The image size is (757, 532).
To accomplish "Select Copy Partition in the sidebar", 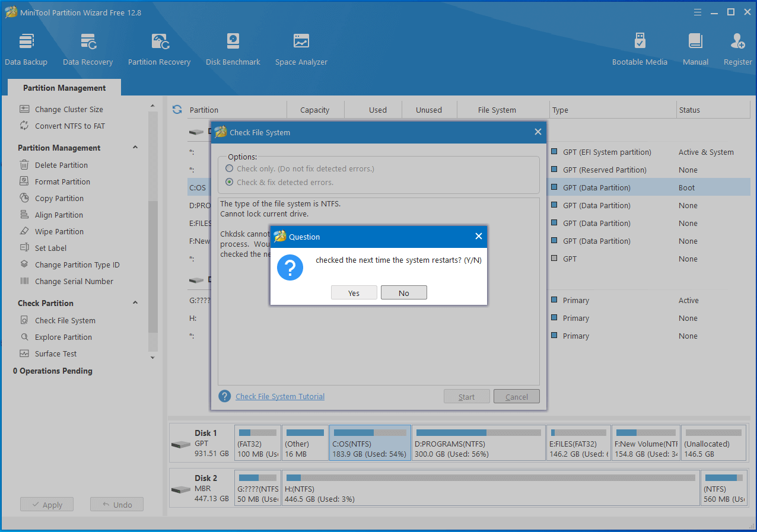I will pyautogui.click(x=59, y=198).
